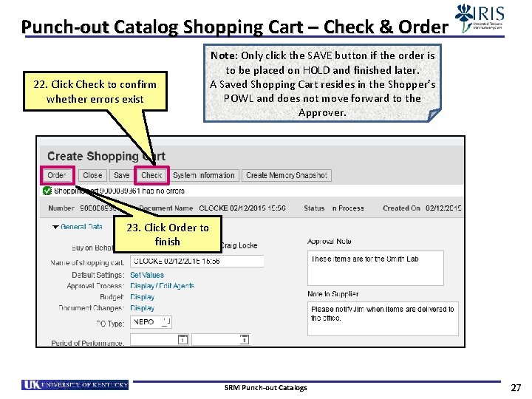Collapse the General Data section
532x399 pixels.
coord(55,227)
